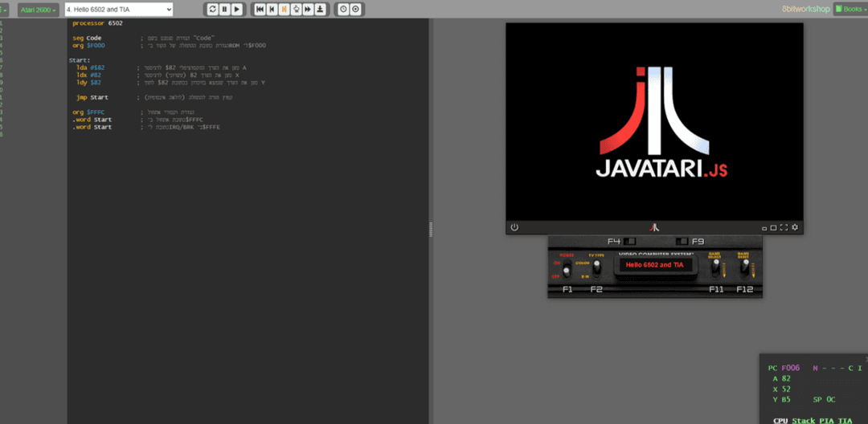Click the smallest screen-size icon in Javatari bar
Viewport: 868px width, 424px height.
(x=764, y=228)
